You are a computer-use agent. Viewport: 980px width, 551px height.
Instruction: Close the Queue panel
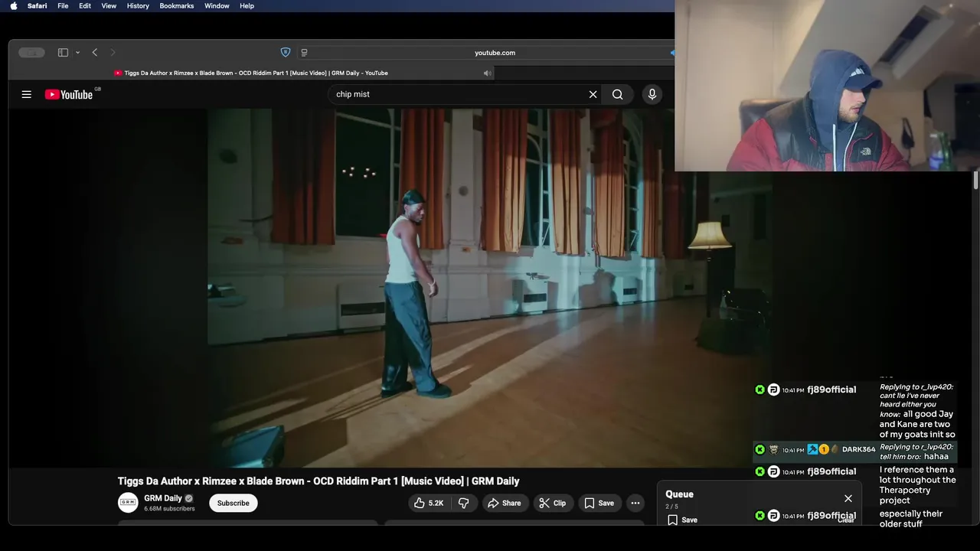coord(848,498)
